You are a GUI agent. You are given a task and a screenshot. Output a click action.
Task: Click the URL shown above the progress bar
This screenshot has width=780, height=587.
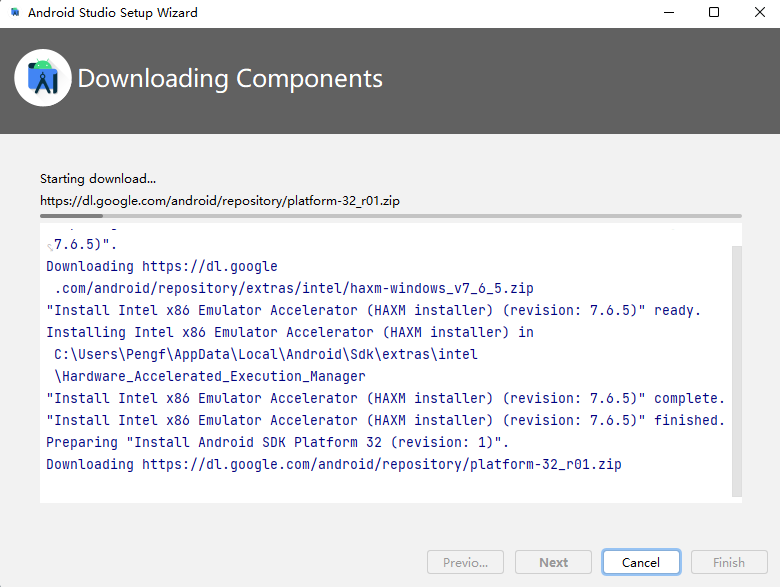tap(220, 200)
